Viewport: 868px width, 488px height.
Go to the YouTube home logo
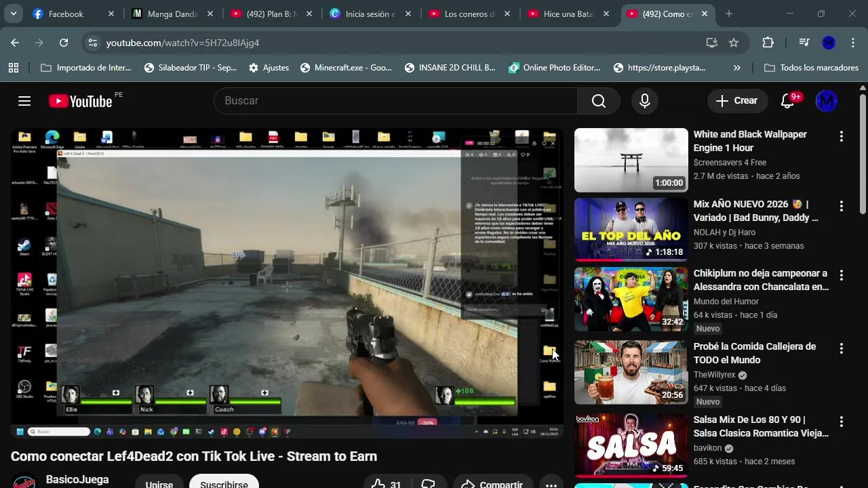[80, 101]
